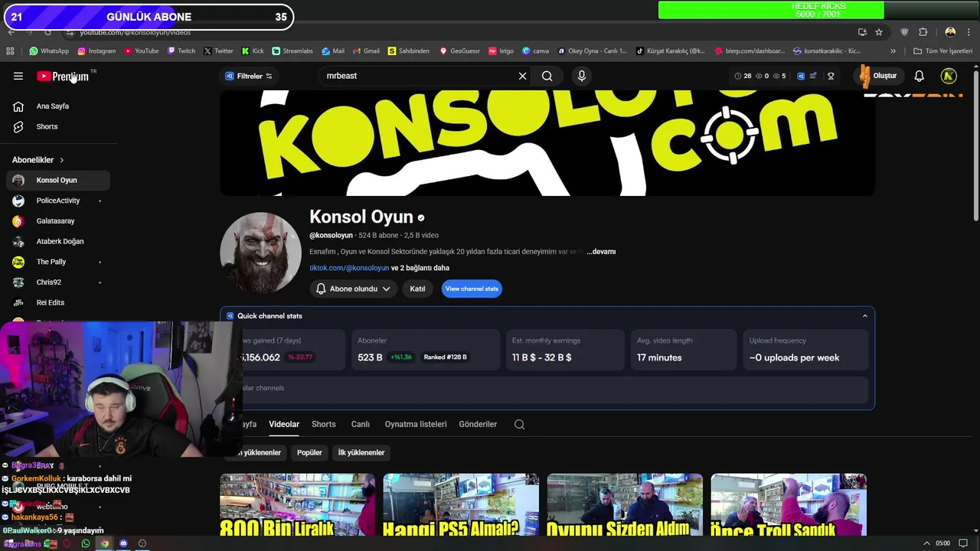Collapse the Quick channel stats panel
Screen dimensions: 980x551
coord(865,316)
